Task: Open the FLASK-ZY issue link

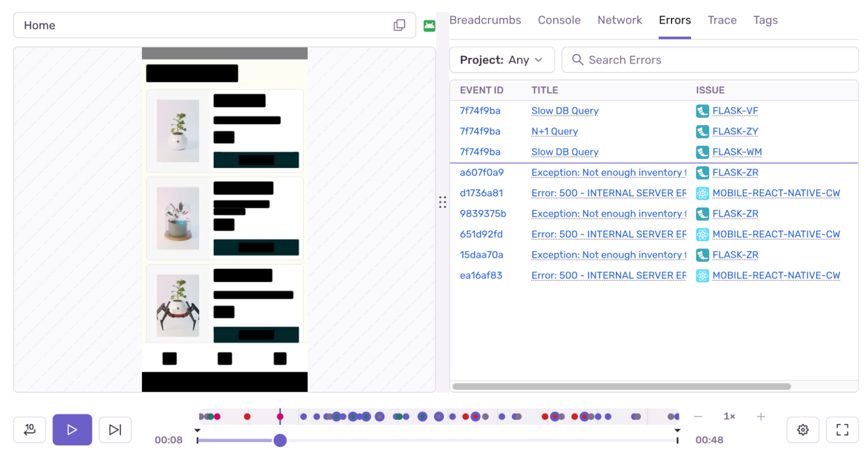Action: [x=735, y=131]
